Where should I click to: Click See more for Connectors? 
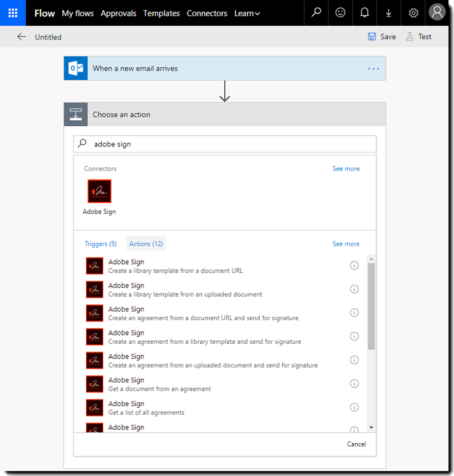346,168
